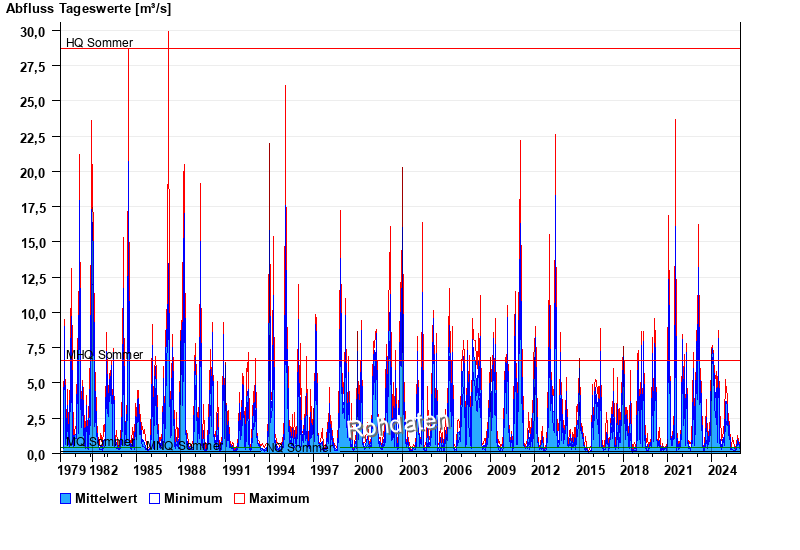Click the 30,0 value on the y-axis
This screenshot has width=800, height=550.
point(33,31)
